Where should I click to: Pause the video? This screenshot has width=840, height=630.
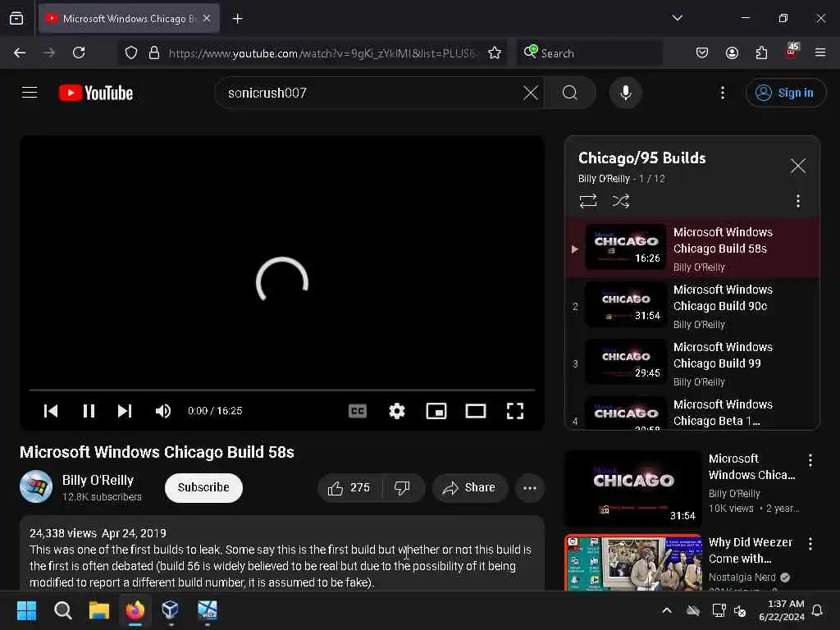[x=89, y=411]
